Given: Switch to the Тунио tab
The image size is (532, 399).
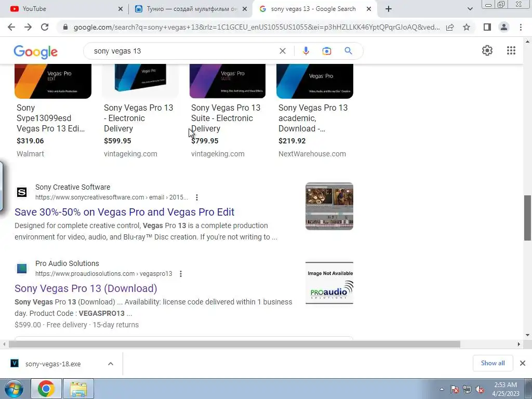Looking at the screenshot, I should (191, 9).
